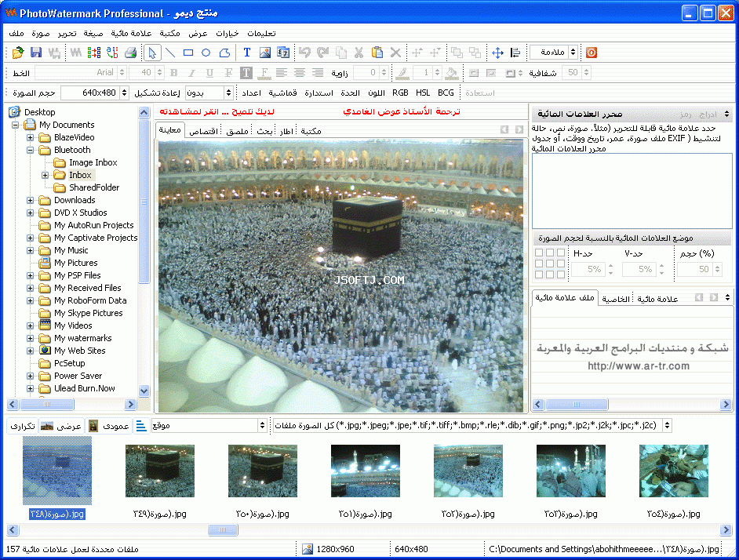The height and width of the screenshot is (560, 739).
Task: Open the ملاءمة zoom fit dropdown
Action: [573, 53]
